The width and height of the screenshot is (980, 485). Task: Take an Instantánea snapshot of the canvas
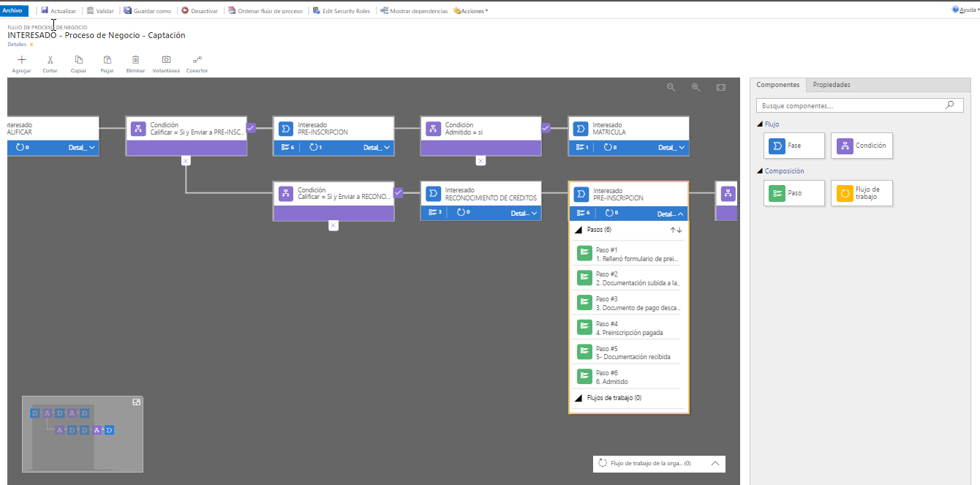(x=166, y=60)
